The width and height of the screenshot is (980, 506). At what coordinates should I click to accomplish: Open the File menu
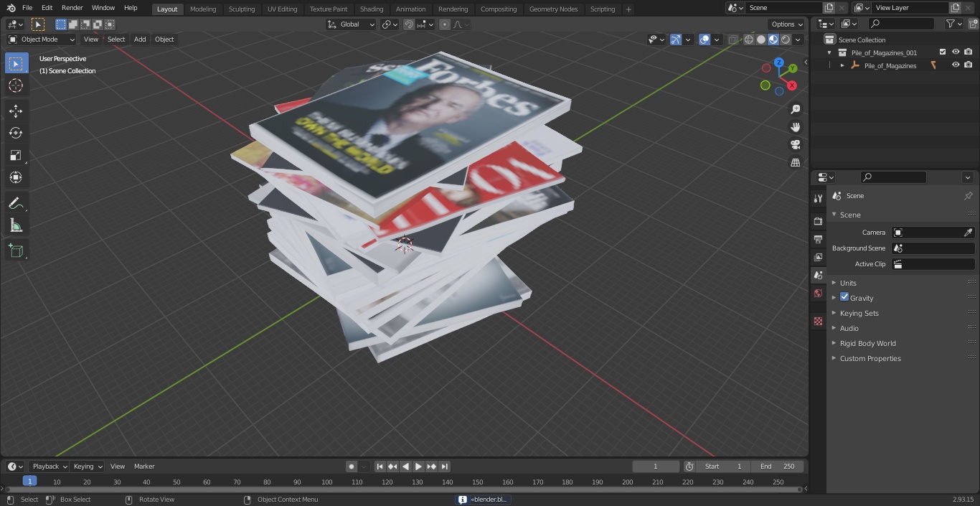click(x=27, y=8)
